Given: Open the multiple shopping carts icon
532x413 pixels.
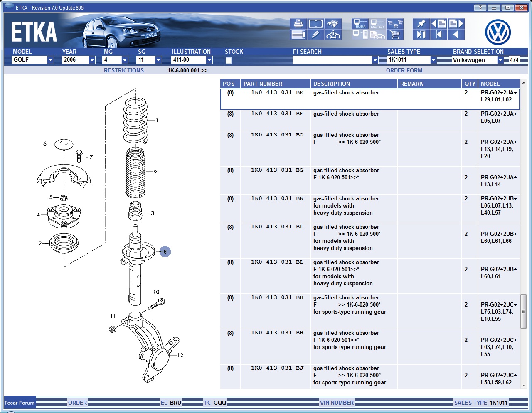Looking at the screenshot, I should (395, 24).
